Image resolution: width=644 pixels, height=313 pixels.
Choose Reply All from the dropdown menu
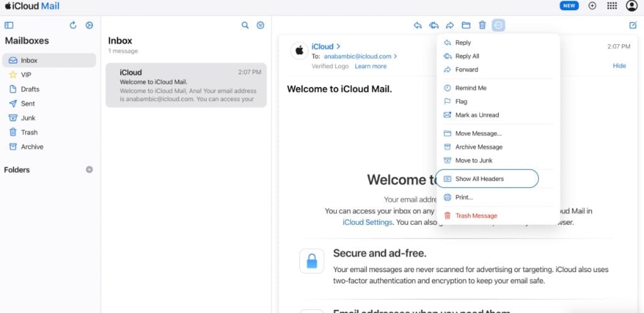coord(498,56)
